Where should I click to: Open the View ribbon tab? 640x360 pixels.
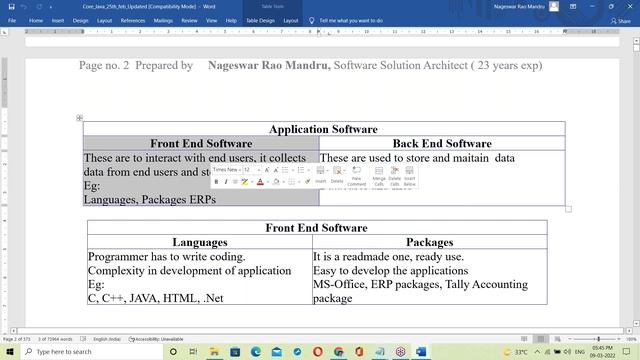pos(211,20)
